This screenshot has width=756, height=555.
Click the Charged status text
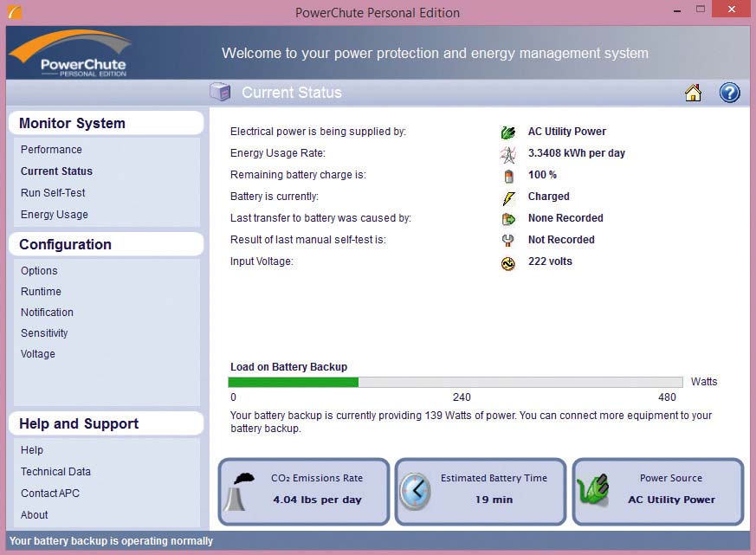pos(549,197)
